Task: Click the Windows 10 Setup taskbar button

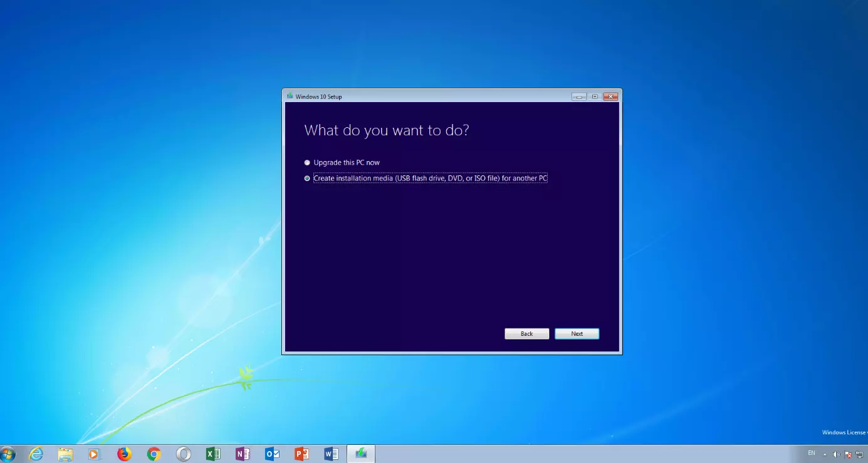Action: (361, 454)
